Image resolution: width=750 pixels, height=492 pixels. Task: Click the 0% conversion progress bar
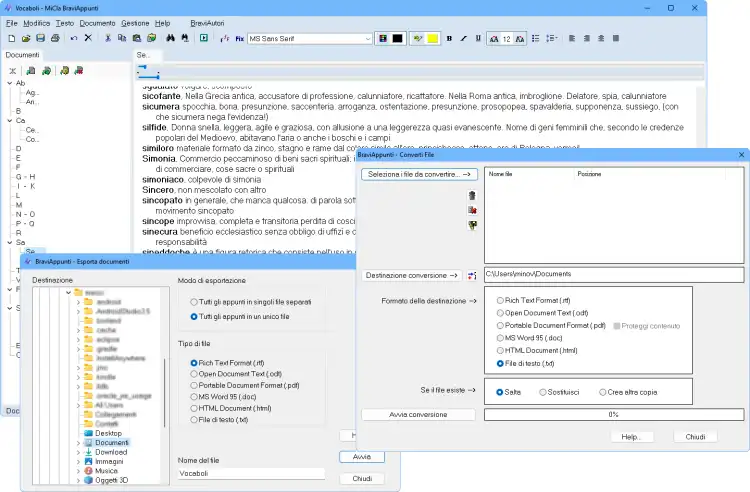614,415
